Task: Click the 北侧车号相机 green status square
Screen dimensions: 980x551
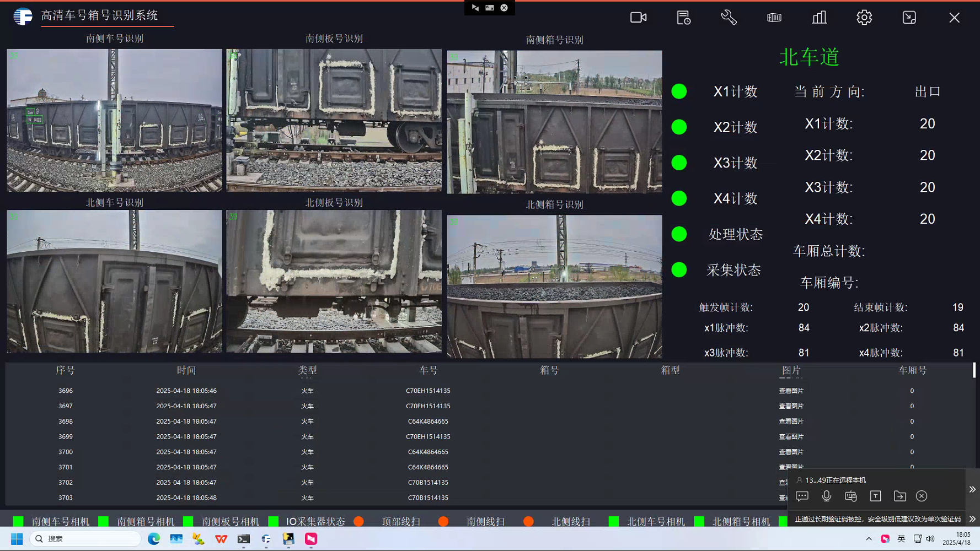Action: (x=613, y=521)
